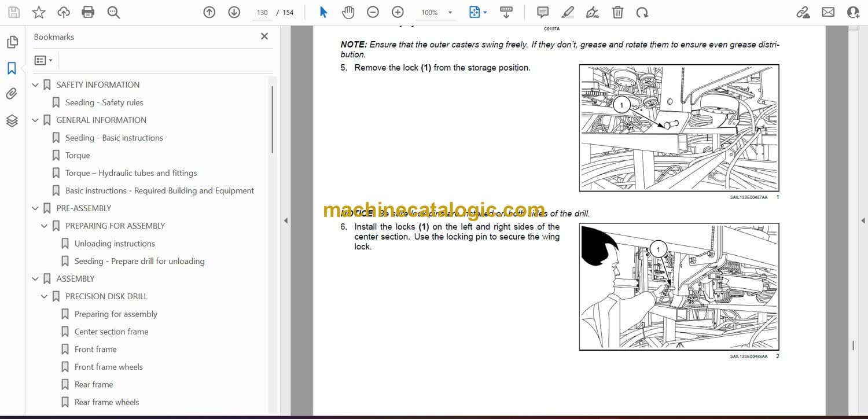Screen dimensions: 868x419
Task: Toggle the Bookmarks panel icon in sidebar
Action: (12, 68)
